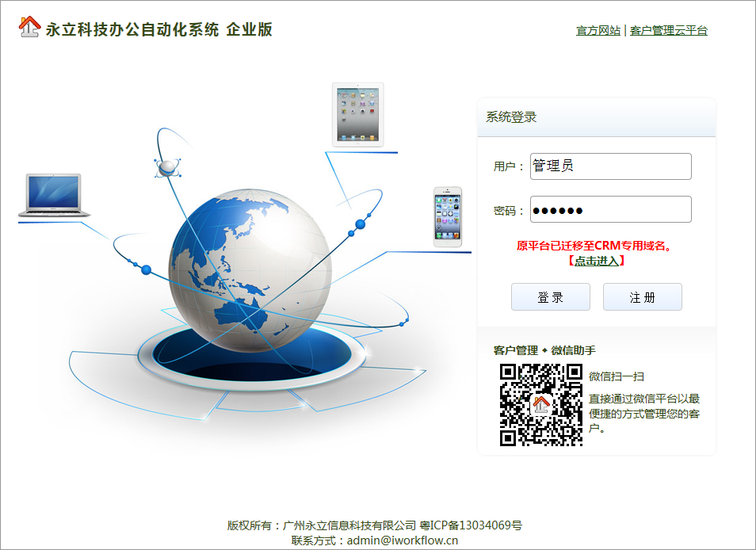
Task: Click the 系统登录 panel heading
Action: click(511, 117)
